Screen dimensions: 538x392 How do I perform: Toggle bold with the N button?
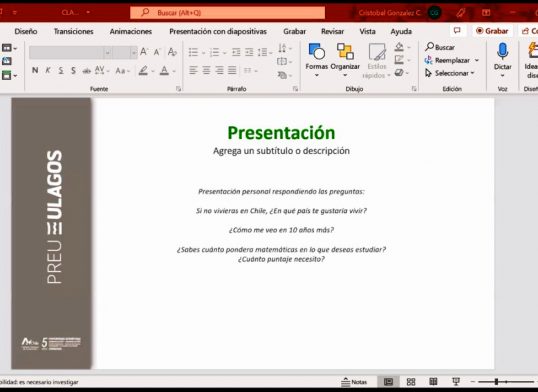(35, 71)
